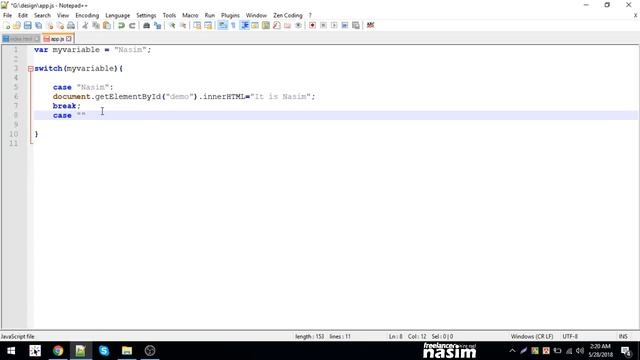Undo the last edit with the Undo icon
640x360 pixels.
121,25
